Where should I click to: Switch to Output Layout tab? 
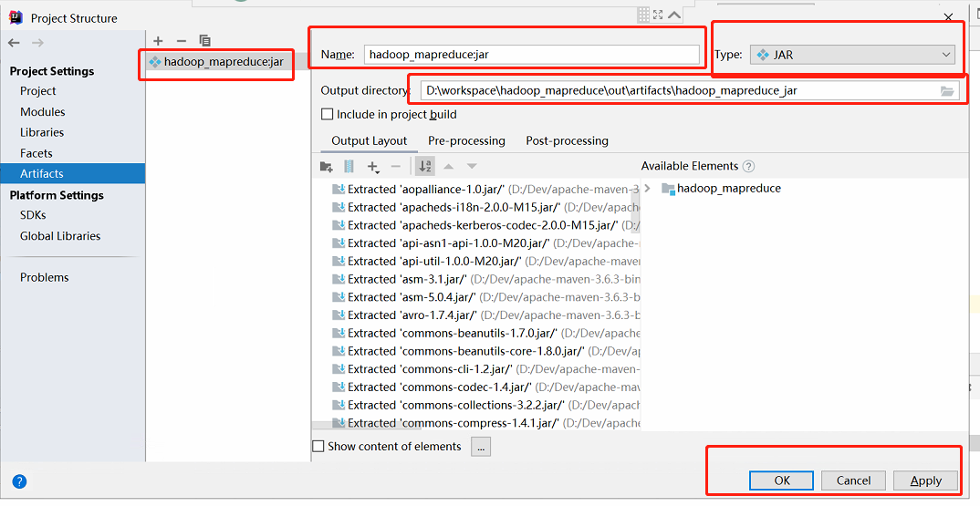[x=369, y=140]
